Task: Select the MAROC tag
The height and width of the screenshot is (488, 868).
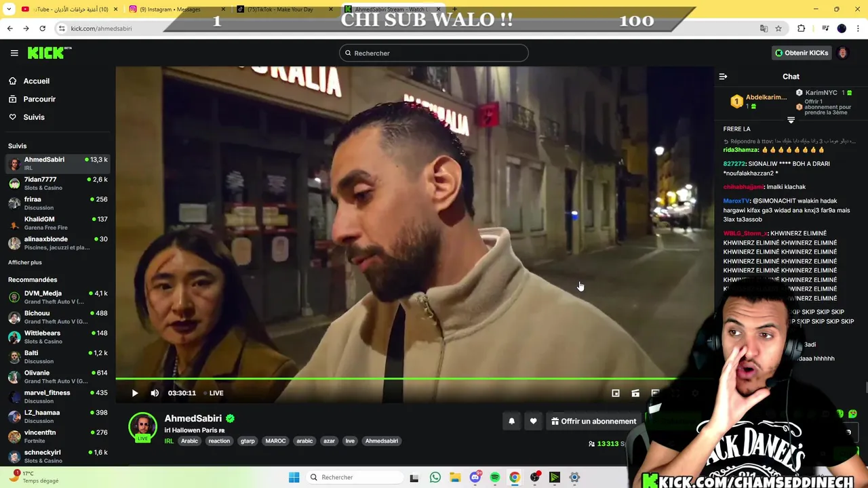Action: point(275,441)
